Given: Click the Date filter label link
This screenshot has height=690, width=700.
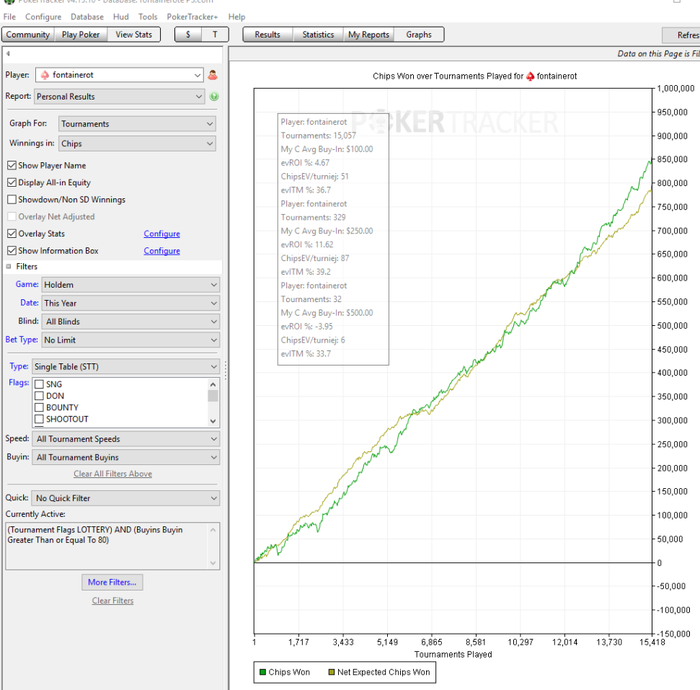Looking at the screenshot, I should pyautogui.click(x=29, y=303).
